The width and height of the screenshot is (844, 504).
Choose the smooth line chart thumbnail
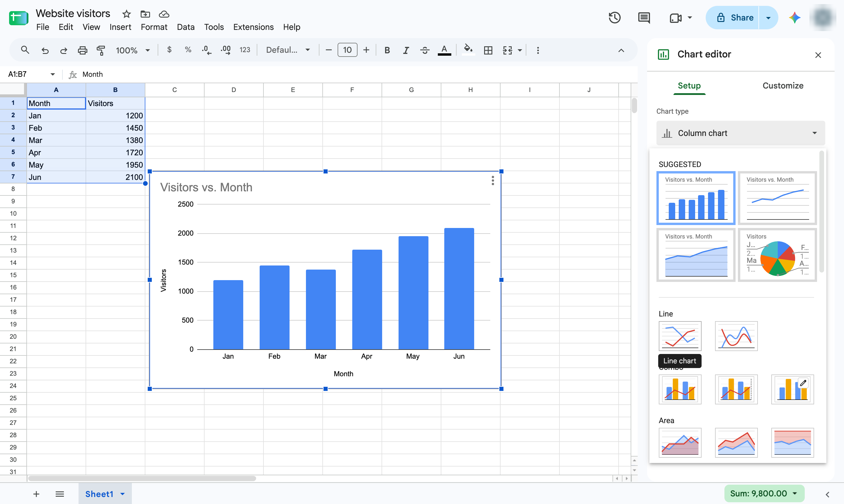click(x=736, y=336)
